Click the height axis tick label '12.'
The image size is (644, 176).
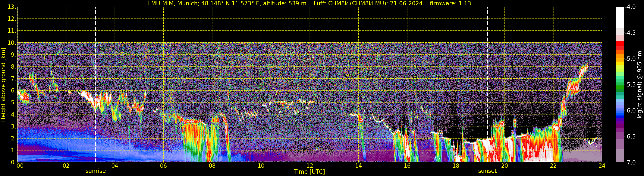(x=12, y=19)
